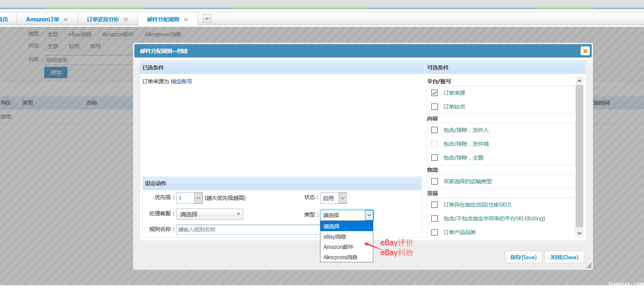Enable the 买家选择的运输类型 checkbox

[434, 181]
